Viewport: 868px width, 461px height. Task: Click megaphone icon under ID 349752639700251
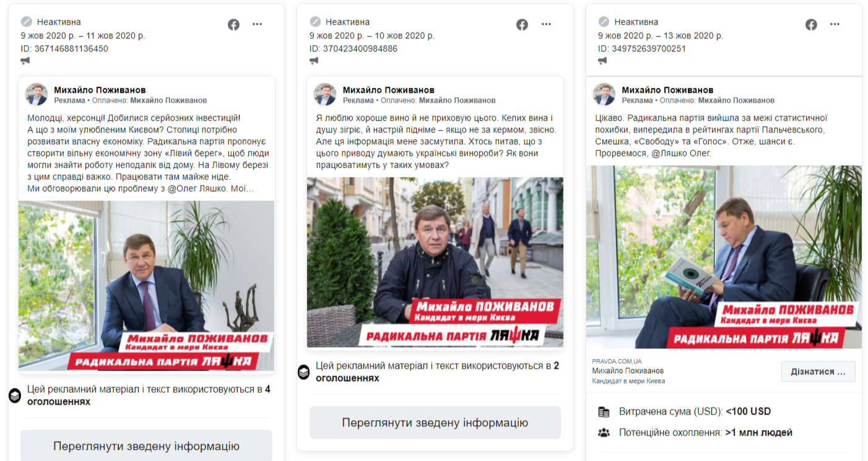603,61
